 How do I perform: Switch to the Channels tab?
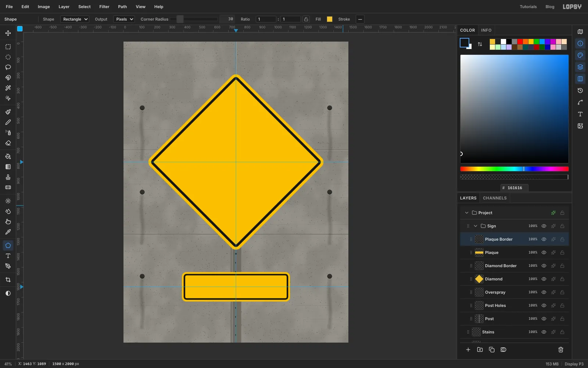click(x=495, y=198)
